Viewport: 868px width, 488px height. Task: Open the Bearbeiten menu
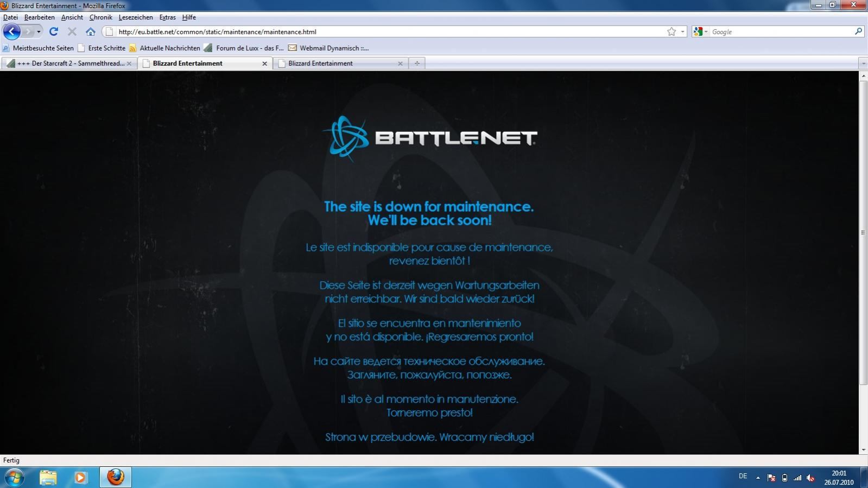click(39, 17)
